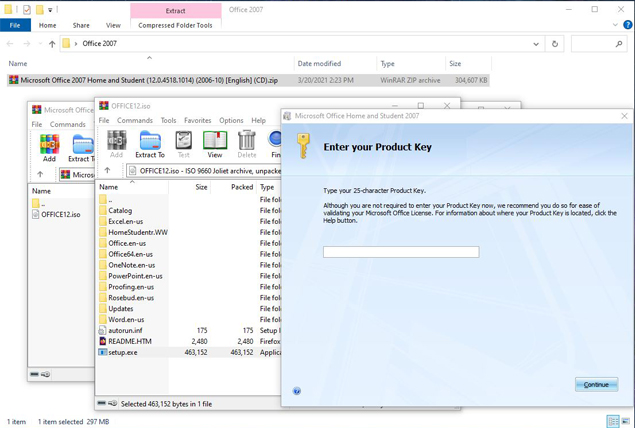
Task: Select Microsoft Office 2007 zip file in Explorer
Action: 248,80
